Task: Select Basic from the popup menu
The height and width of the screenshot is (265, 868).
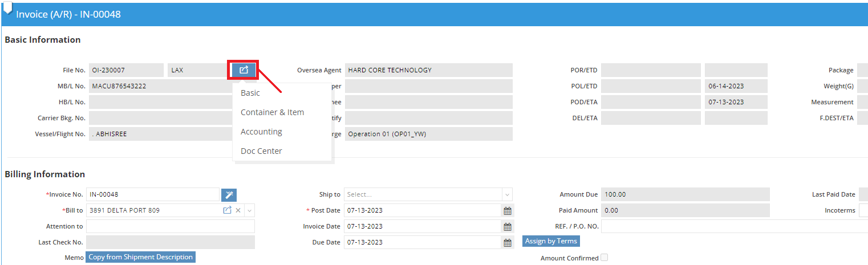Action: [250, 93]
